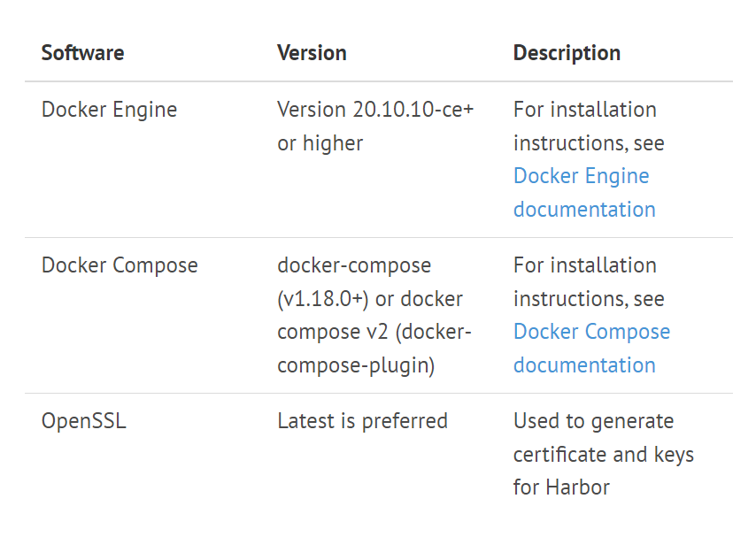Open the Docker Compose documentation link
Image resolution: width=756 pixels, height=537 pixels.
pyautogui.click(x=591, y=348)
